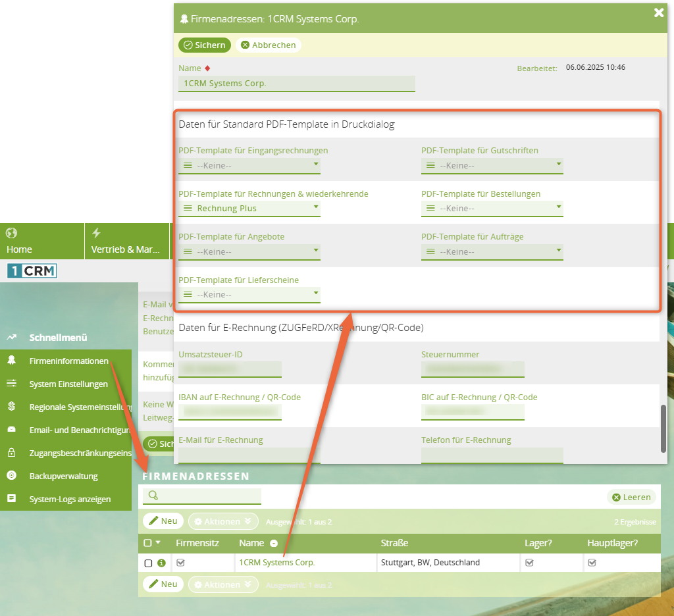Click Abbrechen to cancel editing
The image size is (674, 616).
point(269,45)
